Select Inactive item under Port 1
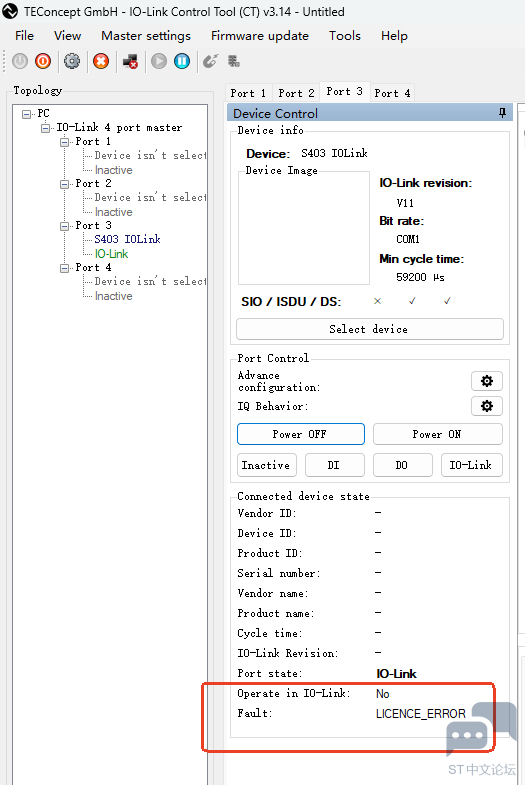Image resolution: width=525 pixels, height=785 pixels. pos(114,170)
